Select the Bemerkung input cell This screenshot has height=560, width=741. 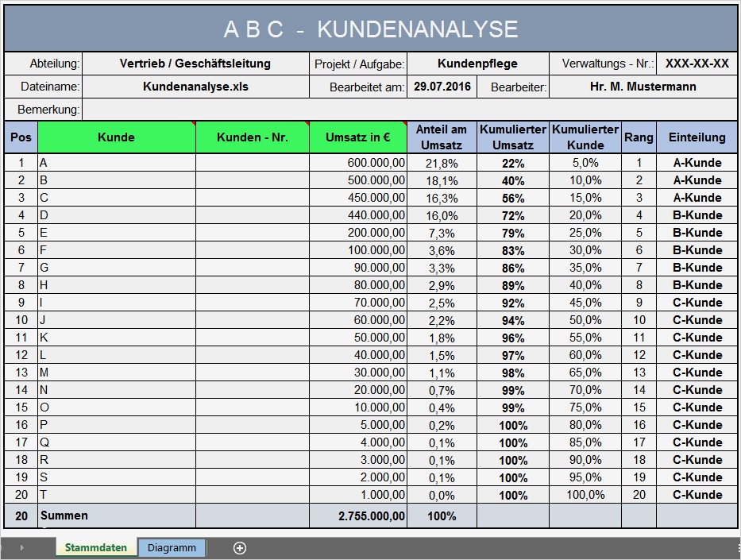[409, 110]
